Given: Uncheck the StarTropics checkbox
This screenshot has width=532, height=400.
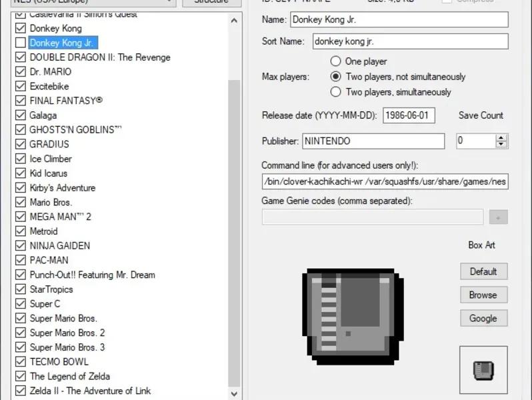Looking at the screenshot, I should coord(21,289).
